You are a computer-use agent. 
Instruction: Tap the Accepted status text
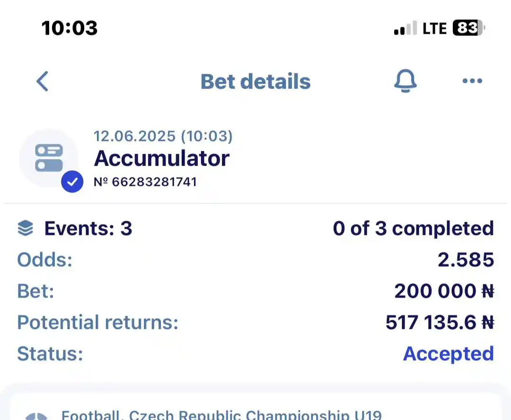[449, 354]
